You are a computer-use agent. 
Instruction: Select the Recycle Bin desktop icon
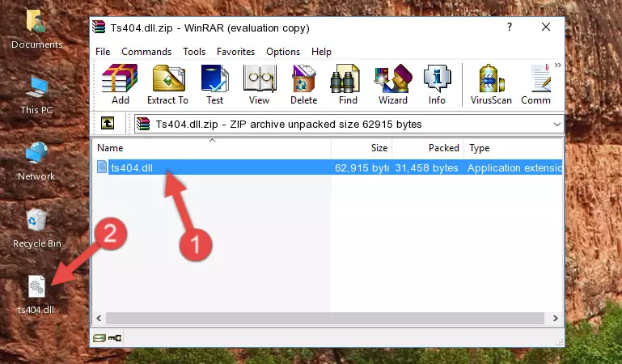point(37,228)
